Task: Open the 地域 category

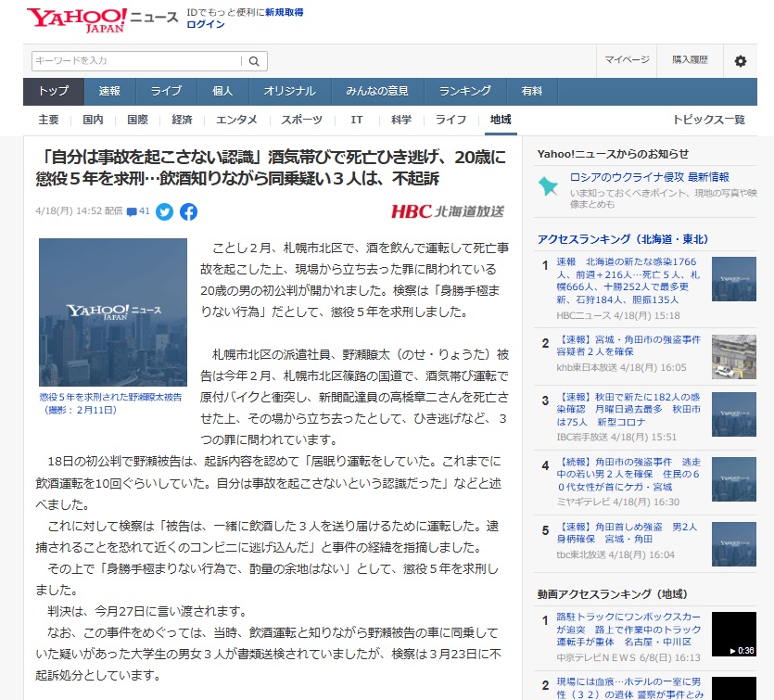Action: [x=501, y=120]
